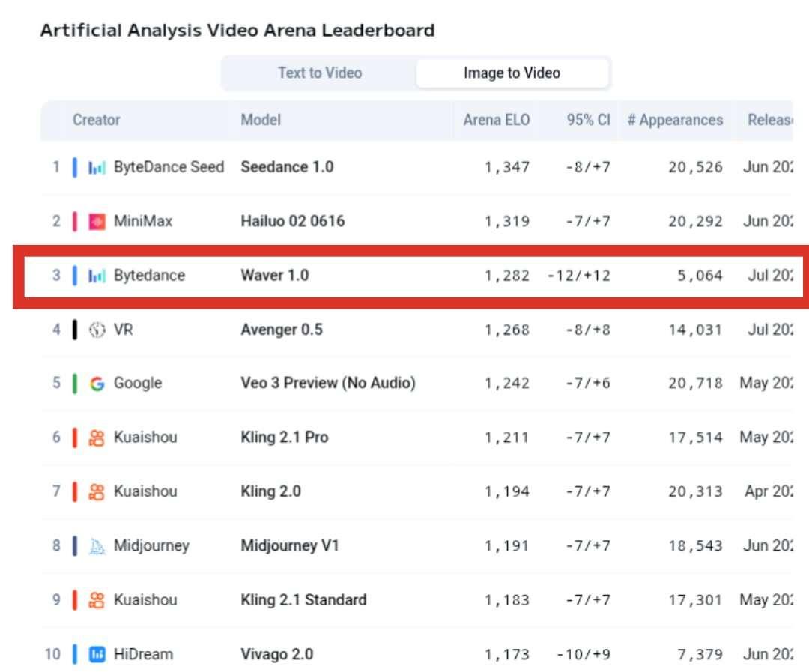Image resolution: width=809 pixels, height=672 pixels.
Task: Click the VR globe logo icon
Action: (x=97, y=330)
